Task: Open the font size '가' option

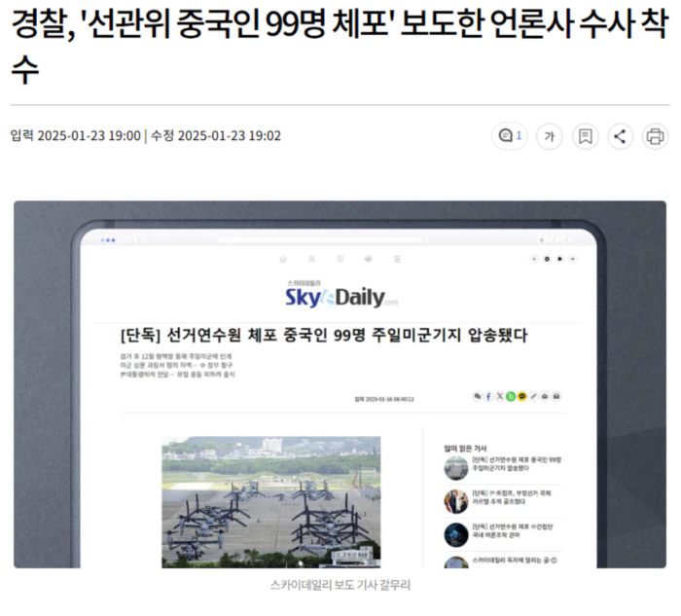Action: click(x=550, y=136)
